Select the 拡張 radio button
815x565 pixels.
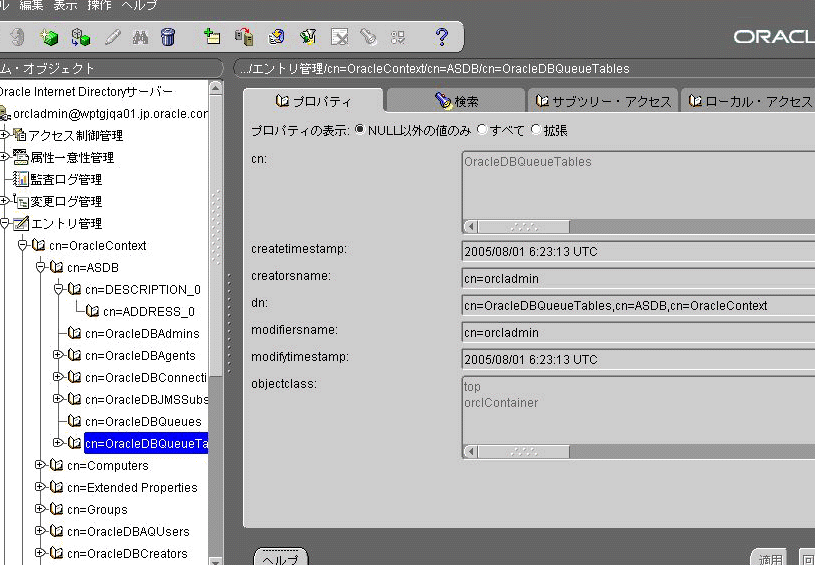point(535,129)
